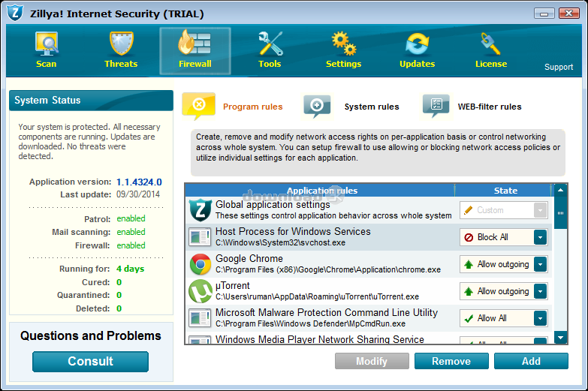Click the scroll up arrow of rules list
The image size is (588, 391).
(561, 190)
